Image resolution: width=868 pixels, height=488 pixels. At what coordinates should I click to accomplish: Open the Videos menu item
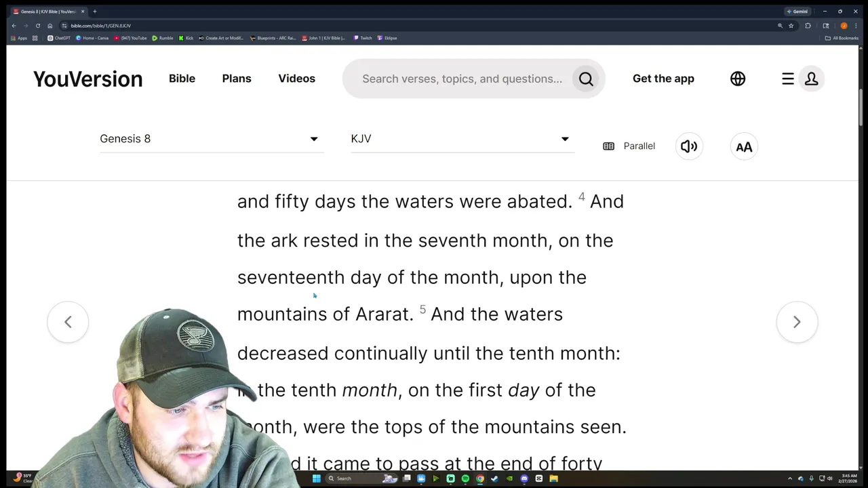296,79
